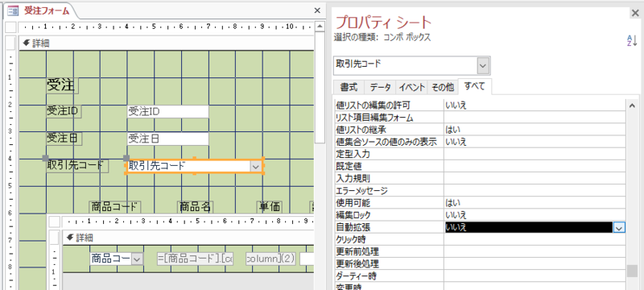Image resolution: width=644 pixels, height=290 pixels.
Task: Click the form design scroll-up arrow
Action: [x=319, y=27]
